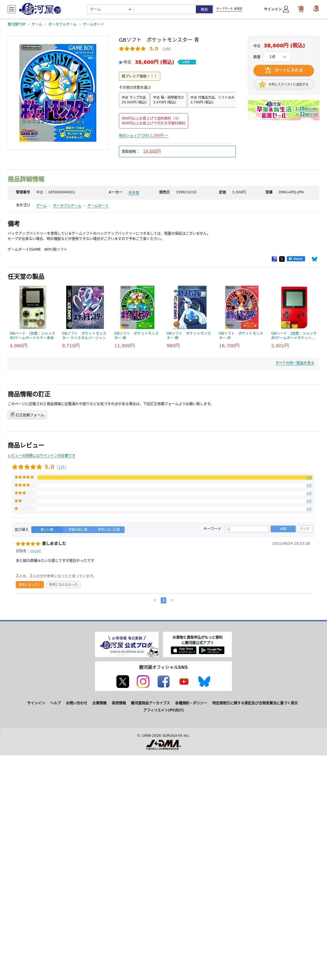Viewport: 327px width, 980px height.
Task: Click the クリア button in reviews
Action: click(305, 529)
